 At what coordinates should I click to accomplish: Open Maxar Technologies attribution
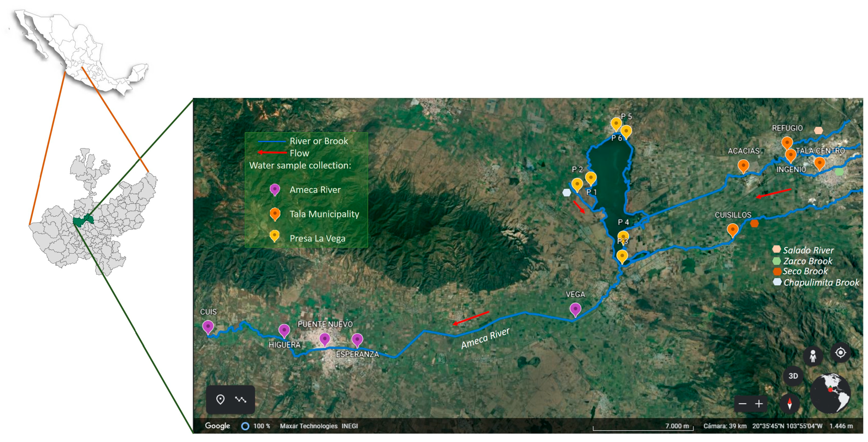point(308,426)
